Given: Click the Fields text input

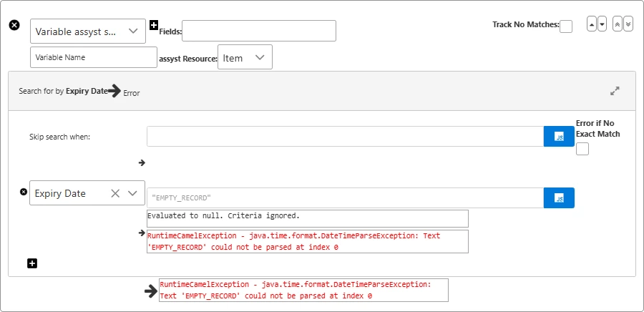Looking at the screenshot, I should tap(258, 31).
